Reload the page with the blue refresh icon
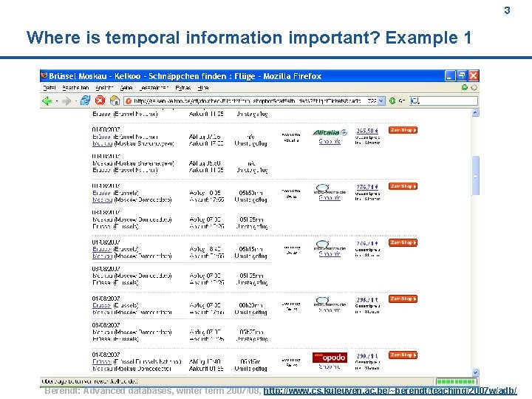 point(85,100)
